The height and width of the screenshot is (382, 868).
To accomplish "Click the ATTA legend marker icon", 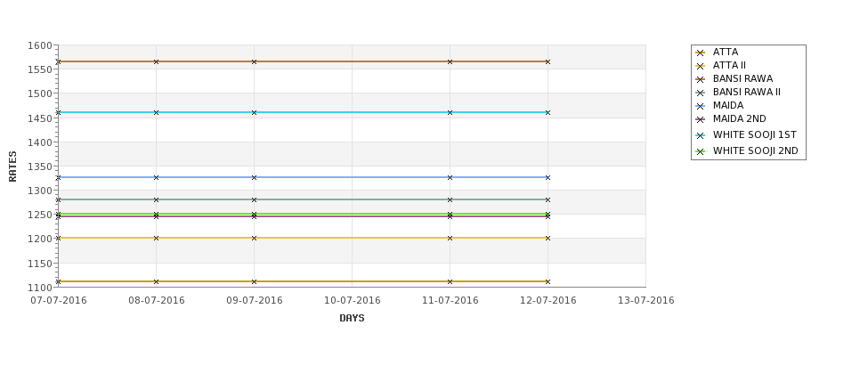I will point(701,53).
